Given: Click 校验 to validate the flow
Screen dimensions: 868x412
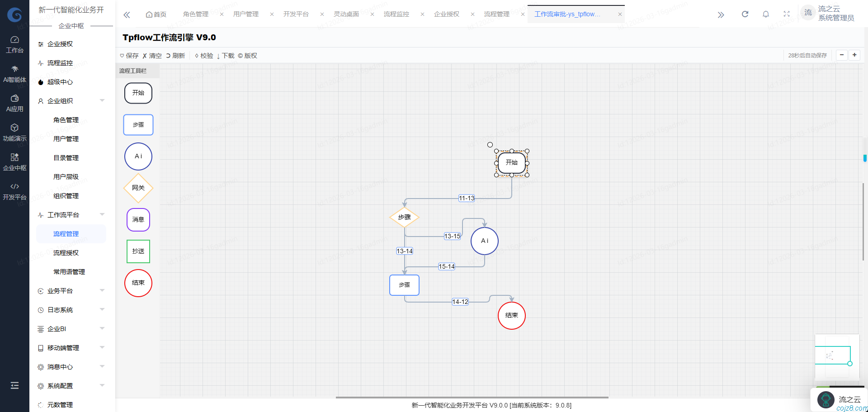Looking at the screenshot, I should [204, 56].
